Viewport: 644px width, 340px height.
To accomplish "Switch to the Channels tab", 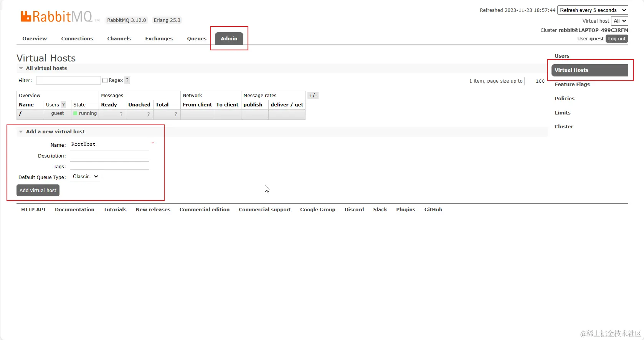I will pyautogui.click(x=119, y=38).
